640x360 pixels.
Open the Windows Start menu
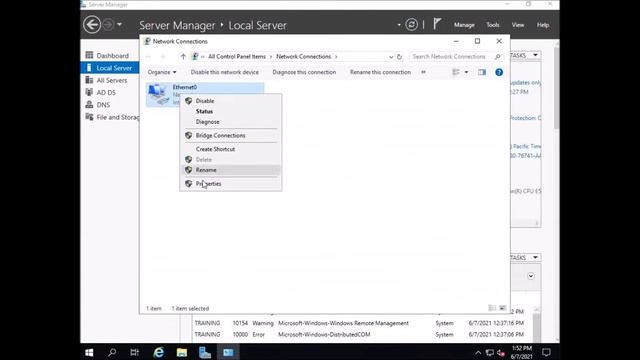[89, 352]
